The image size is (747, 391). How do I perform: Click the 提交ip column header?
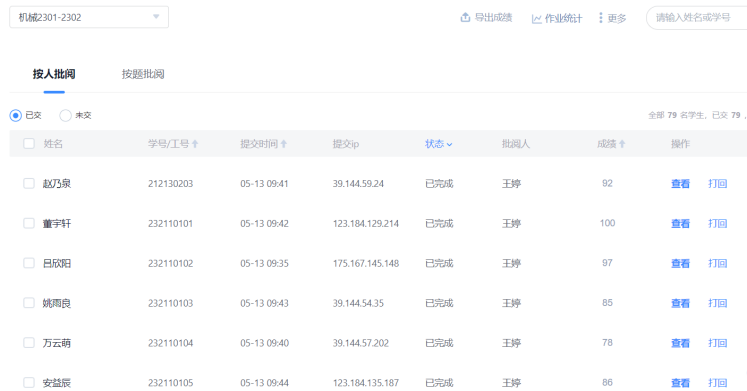(346, 144)
